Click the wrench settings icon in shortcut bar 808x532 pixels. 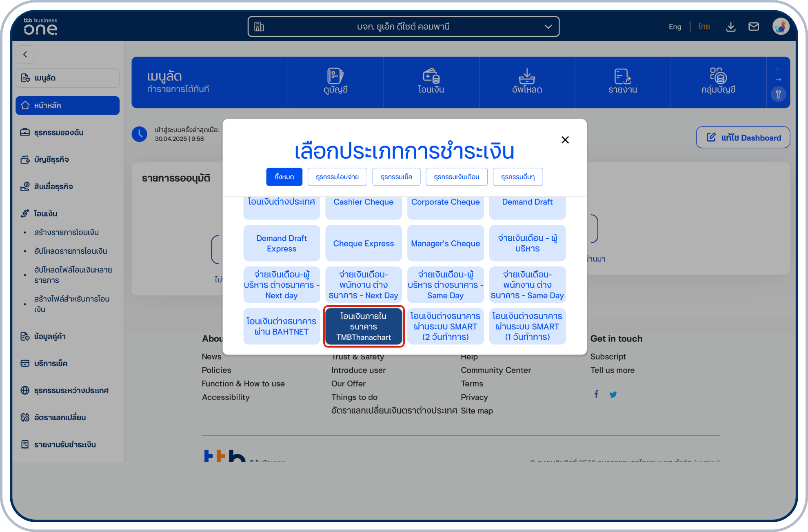click(x=778, y=95)
